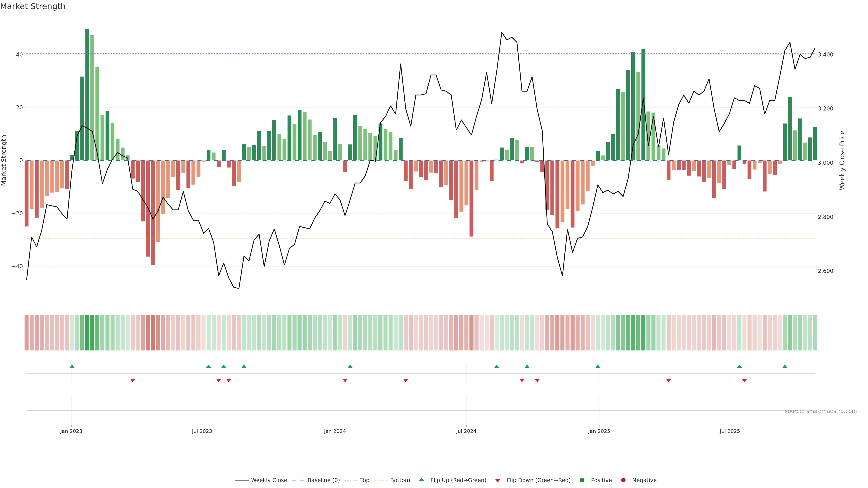The height and width of the screenshot is (488, 868).
Task: Click the last flip-down marker after Jul 2025
Action: [744, 380]
